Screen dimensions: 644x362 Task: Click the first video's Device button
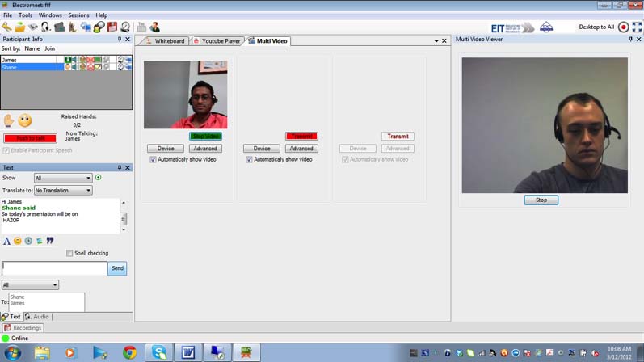[166, 149]
